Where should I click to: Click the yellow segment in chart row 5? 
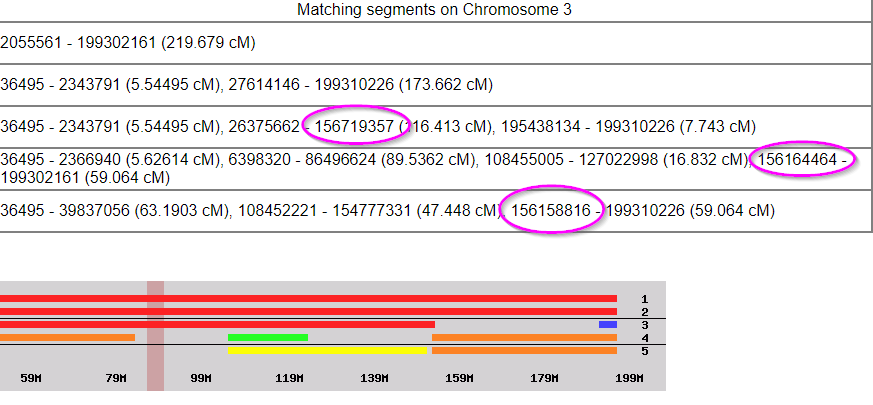tap(327, 351)
